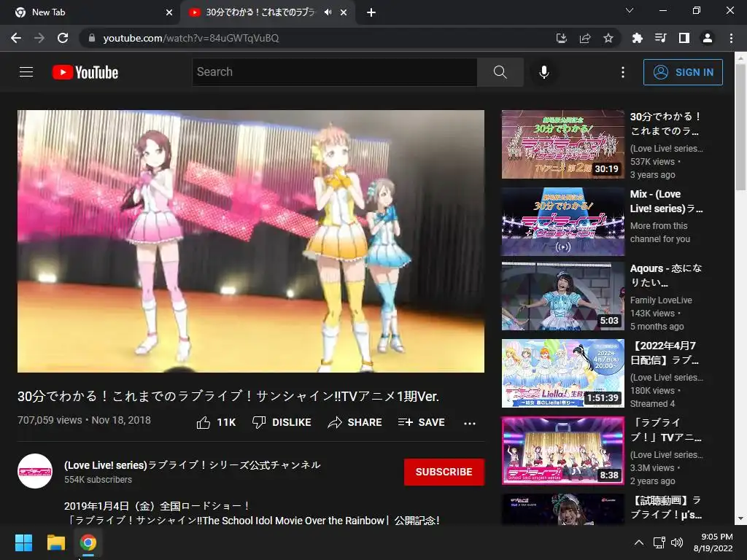Open File Explorer from taskbar

[x=55, y=542]
